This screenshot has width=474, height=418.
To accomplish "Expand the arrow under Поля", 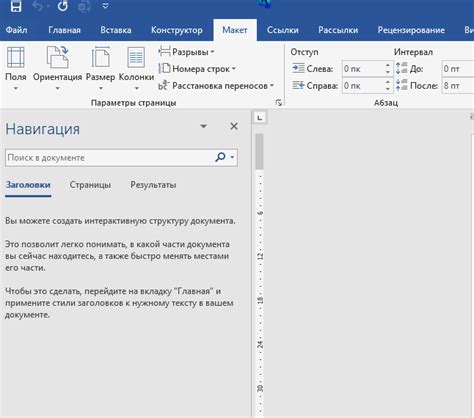I will [16, 89].
